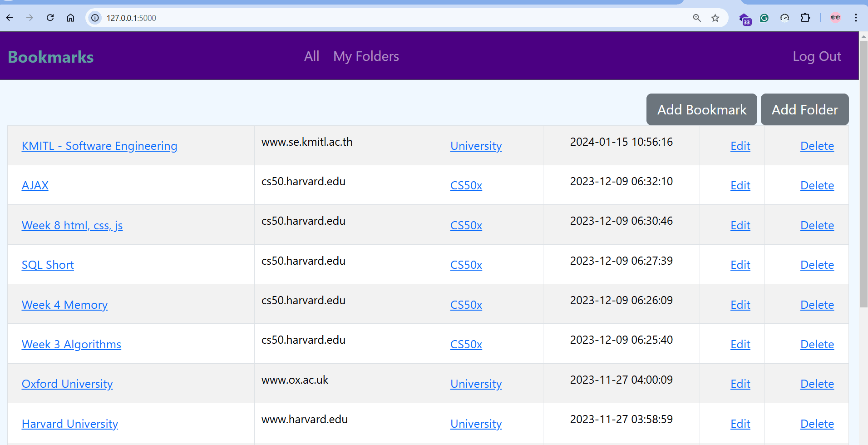Image resolution: width=868 pixels, height=445 pixels.
Task: Open the zoom magnifier in address bar
Action: coord(697,18)
